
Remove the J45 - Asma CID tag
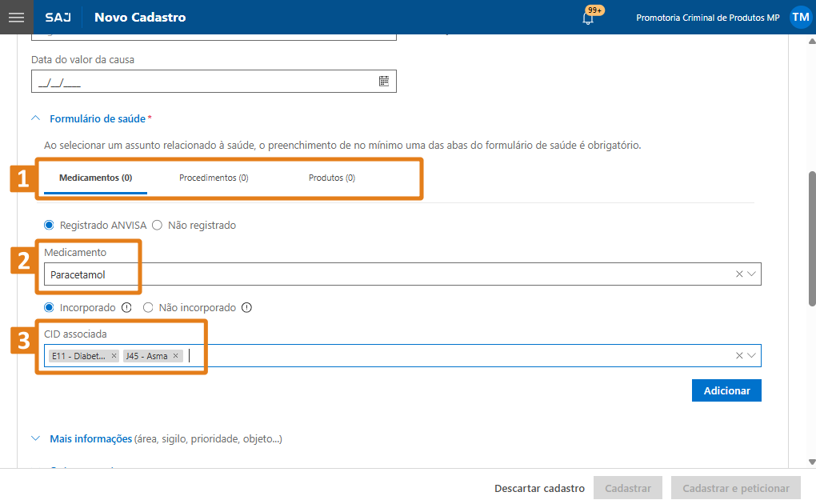click(175, 356)
